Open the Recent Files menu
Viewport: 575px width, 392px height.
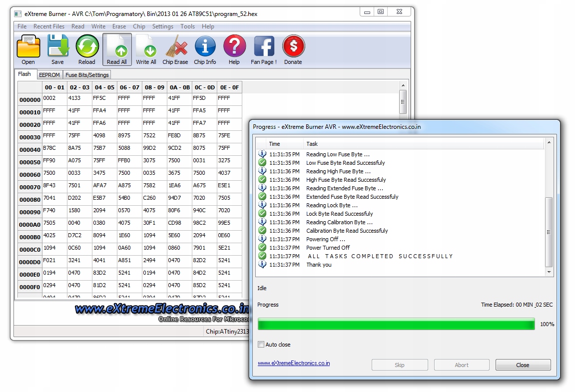[48, 26]
